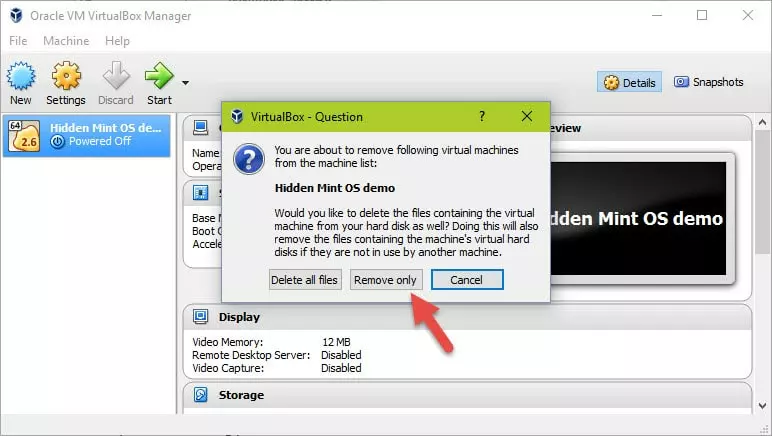Click Remove only button
This screenshot has width=772, height=436.
386,280
